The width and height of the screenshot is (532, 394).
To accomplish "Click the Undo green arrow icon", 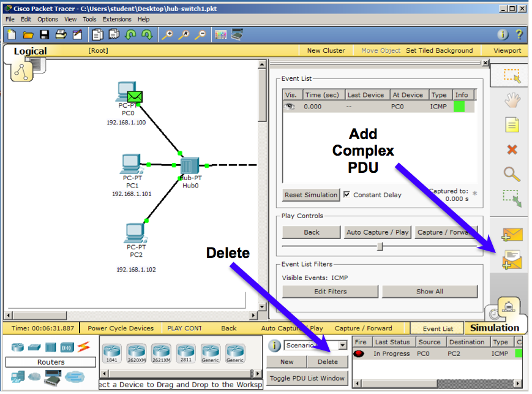I will pyautogui.click(x=130, y=34).
